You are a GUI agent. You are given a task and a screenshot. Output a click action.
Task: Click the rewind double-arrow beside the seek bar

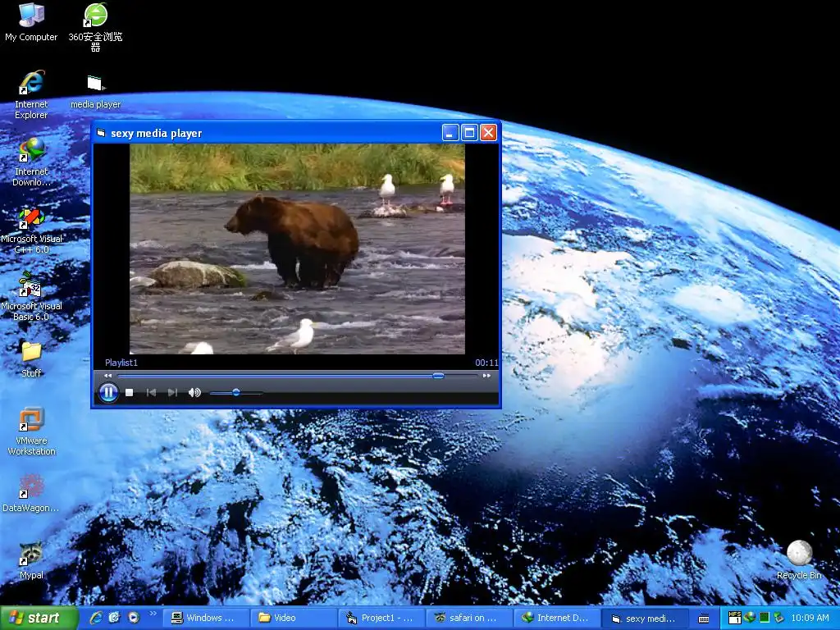pyautogui.click(x=107, y=376)
